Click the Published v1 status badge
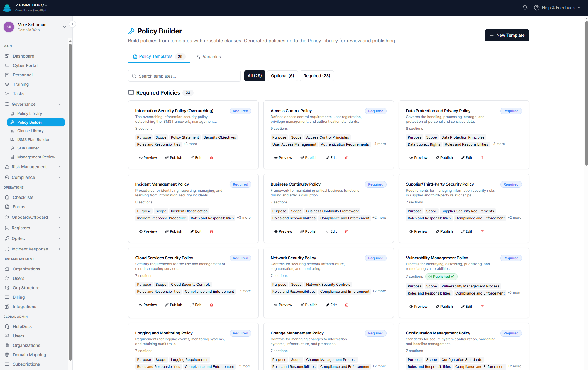588x370 pixels. click(x=441, y=276)
